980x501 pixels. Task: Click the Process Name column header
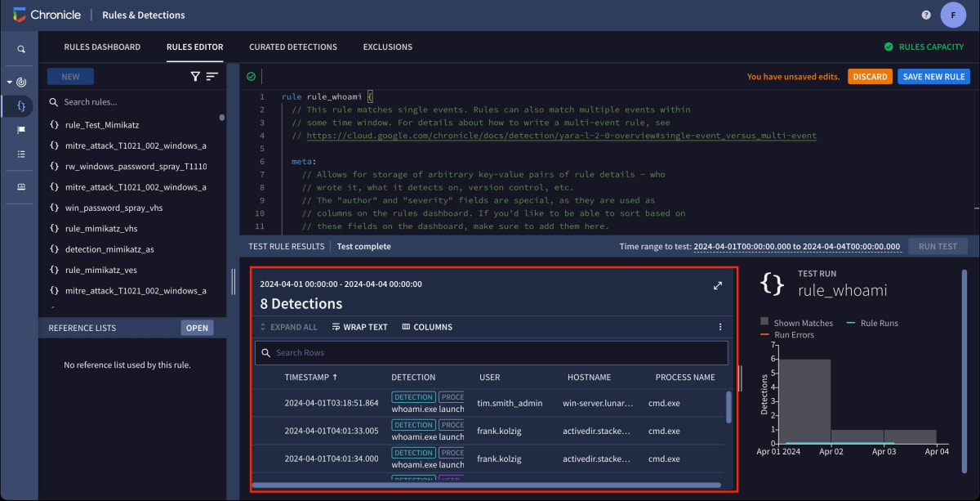click(x=685, y=378)
